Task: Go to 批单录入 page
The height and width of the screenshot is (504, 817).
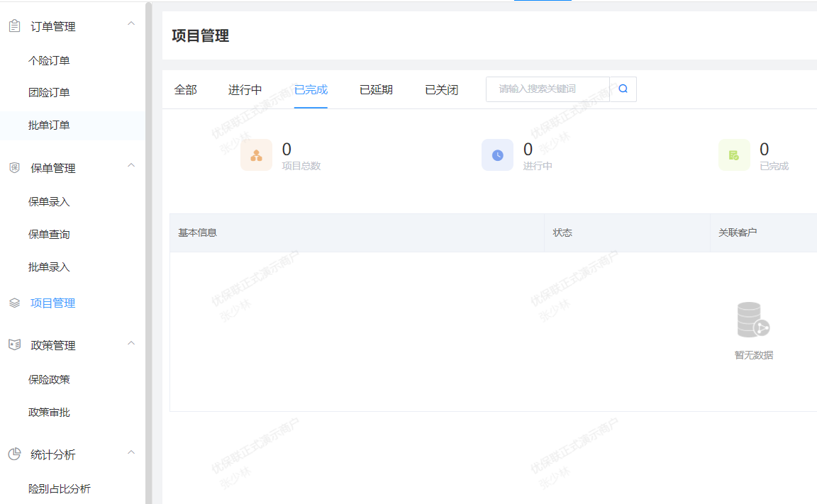Action: [x=49, y=267]
